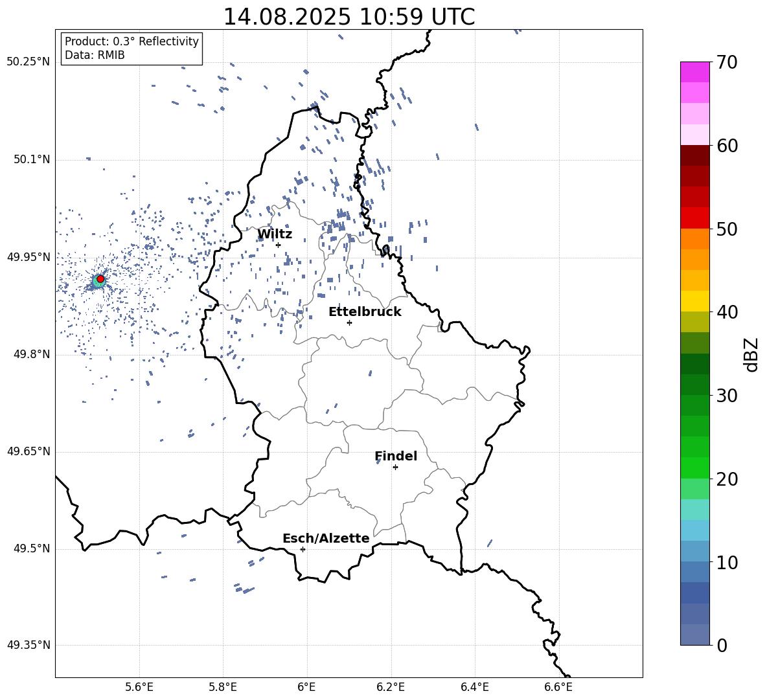This screenshot has width=767, height=700.
Task: Click the slate blue swatch just above 0 dBZ
Action: coord(694,635)
